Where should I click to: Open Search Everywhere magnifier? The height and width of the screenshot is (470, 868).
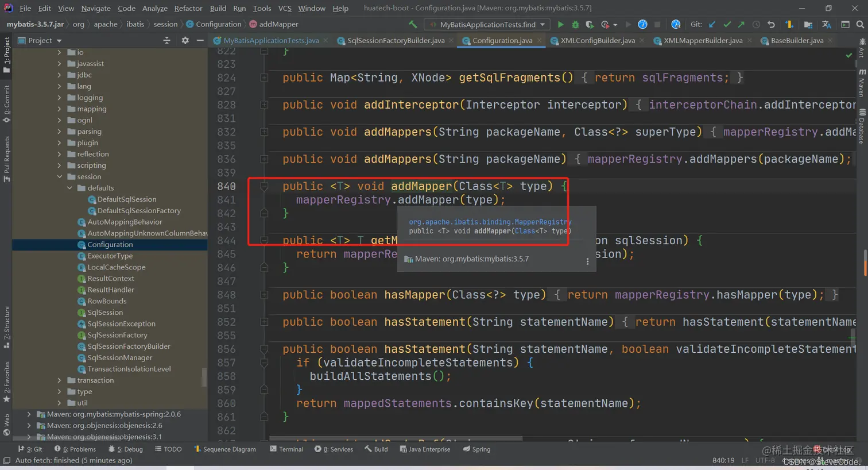coord(860,24)
